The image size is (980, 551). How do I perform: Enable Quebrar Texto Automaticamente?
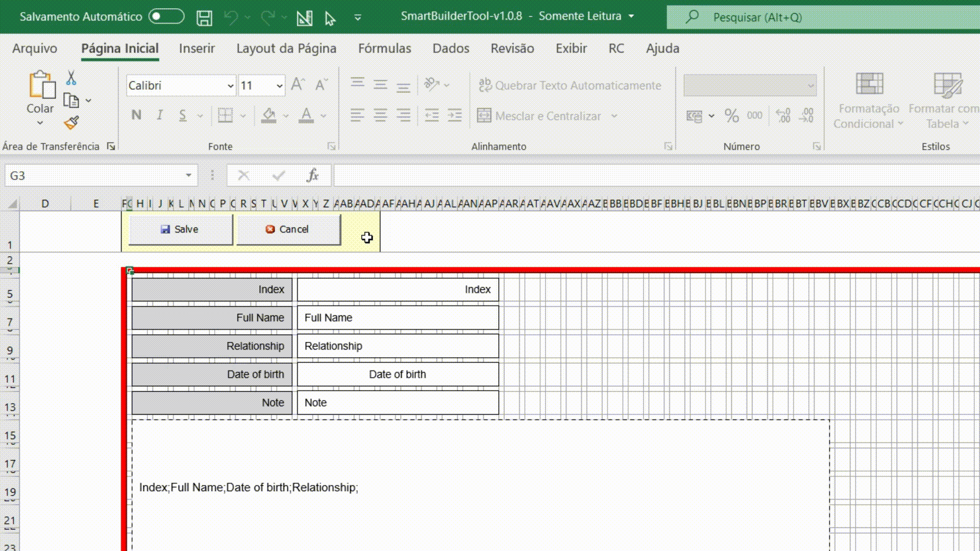pyautogui.click(x=568, y=85)
